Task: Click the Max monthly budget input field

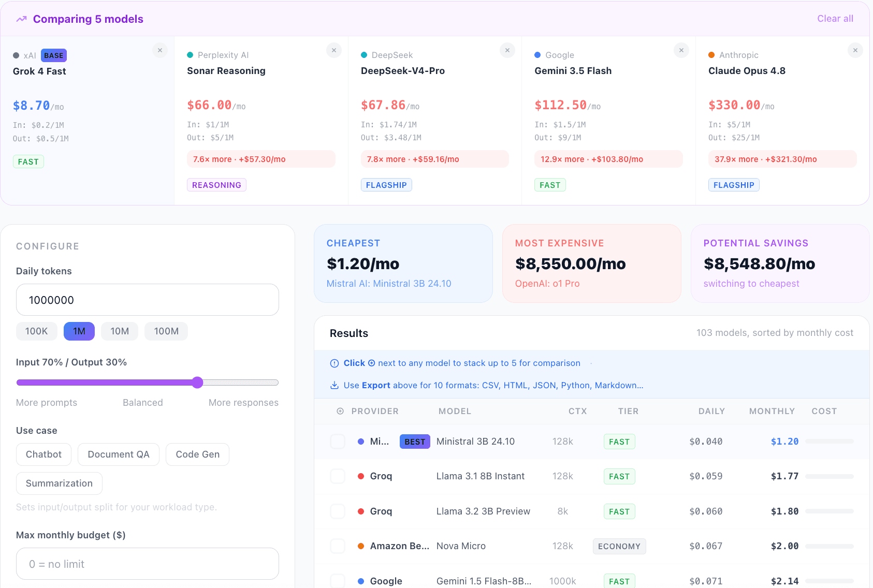Action: click(148, 564)
